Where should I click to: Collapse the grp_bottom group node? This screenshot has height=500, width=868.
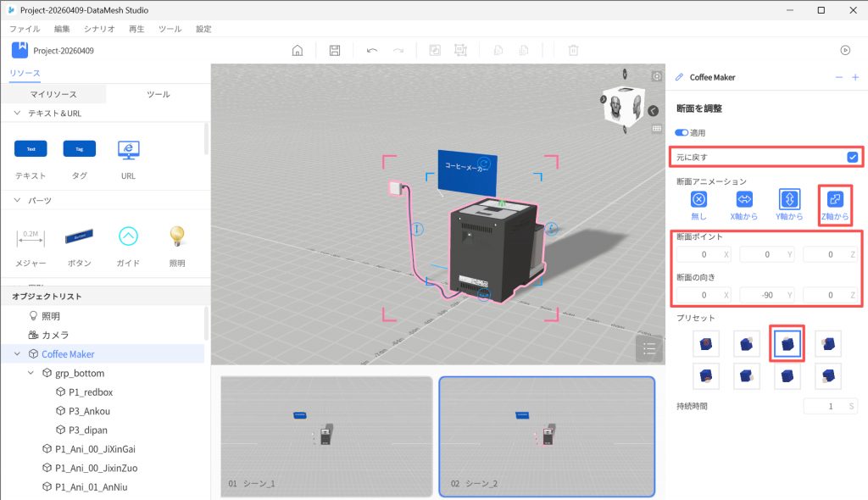pos(31,373)
